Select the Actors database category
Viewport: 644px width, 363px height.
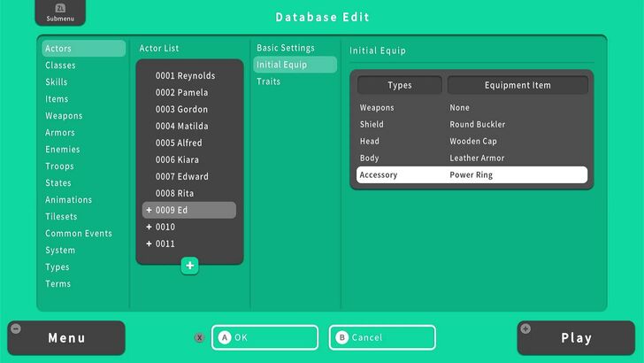click(x=84, y=49)
